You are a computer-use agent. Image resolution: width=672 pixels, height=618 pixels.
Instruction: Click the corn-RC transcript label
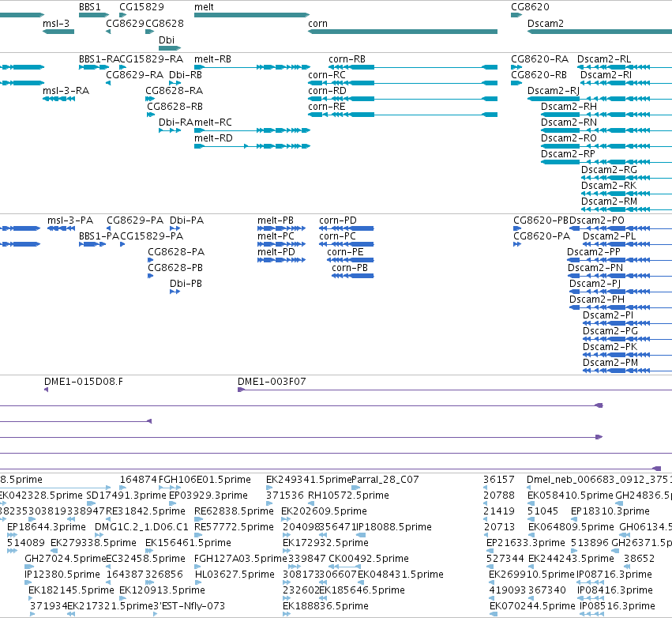327,75
